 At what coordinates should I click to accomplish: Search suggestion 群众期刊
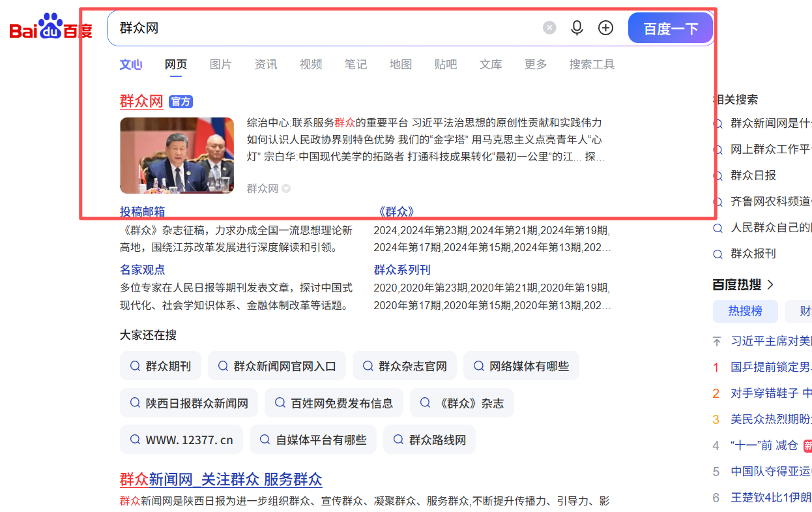160,366
